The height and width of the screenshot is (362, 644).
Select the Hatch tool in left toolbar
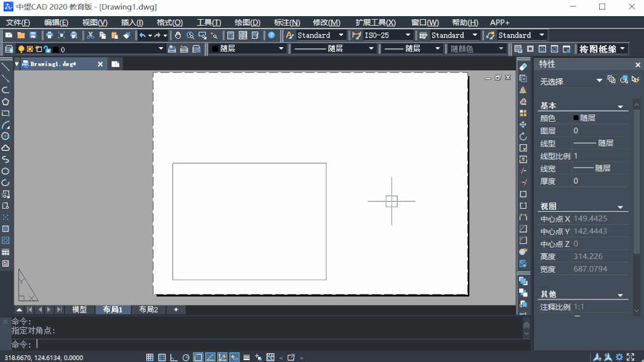(x=5, y=228)
